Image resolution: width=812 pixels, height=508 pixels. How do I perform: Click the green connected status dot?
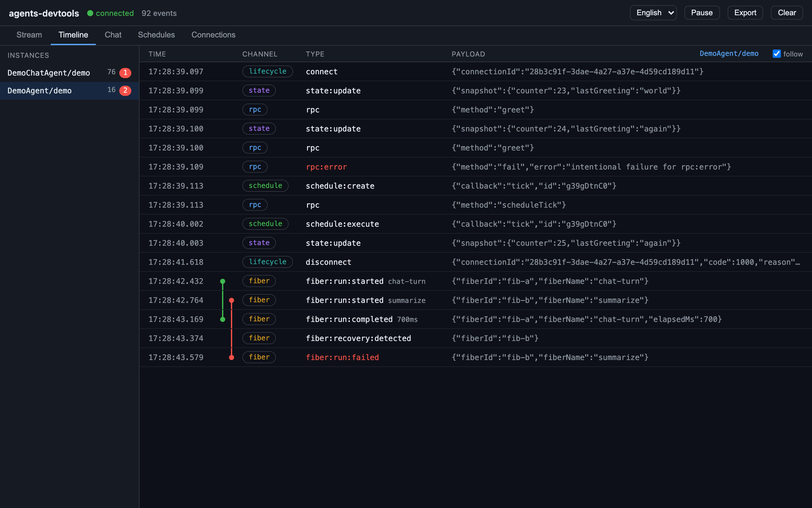90,13
